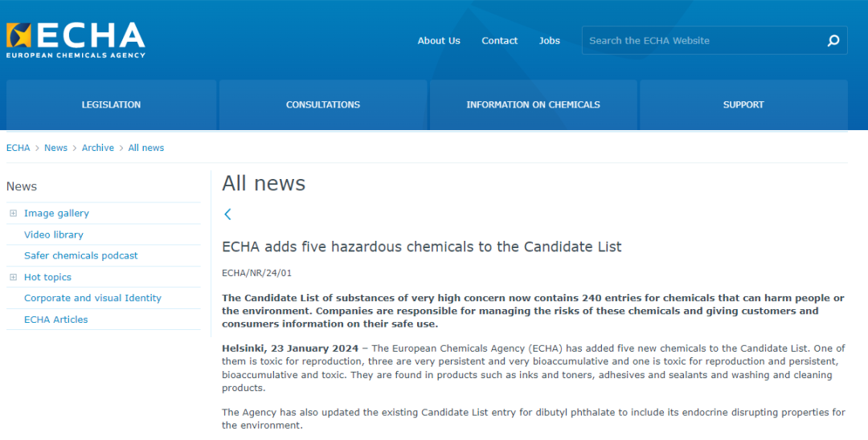Open the Support menu

(x=743, y=104)
